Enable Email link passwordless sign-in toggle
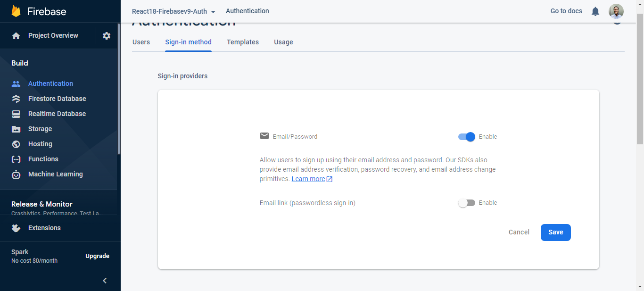The image size is (644, 291). point(466,203)
